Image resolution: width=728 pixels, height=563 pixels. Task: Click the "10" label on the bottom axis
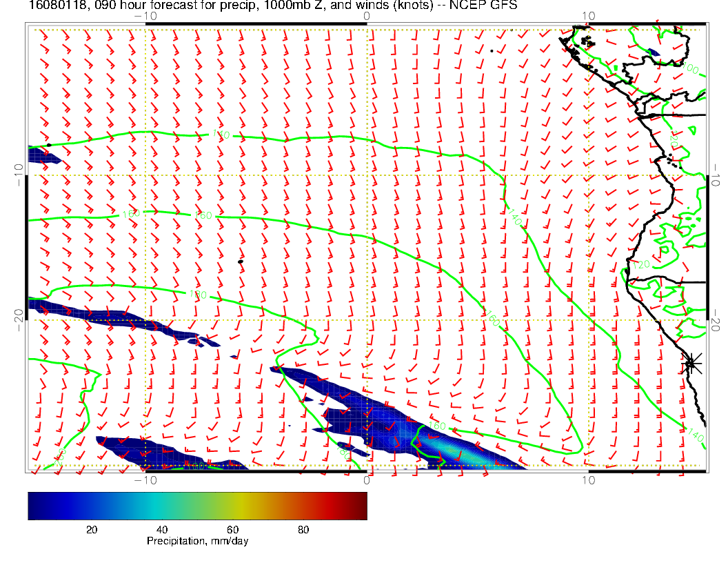pyautogui.click(x=588, y=480)
